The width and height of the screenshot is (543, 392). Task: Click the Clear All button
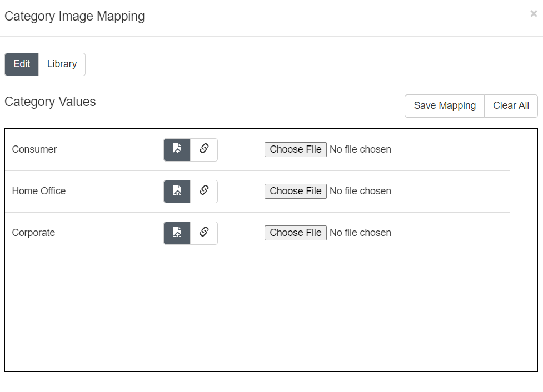(x=511, y=105)
